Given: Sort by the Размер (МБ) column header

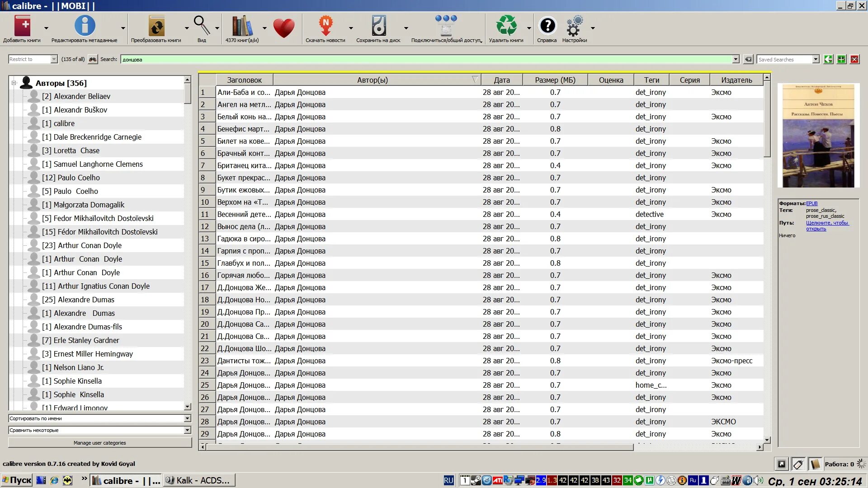Looking at the screenshot, I should click(555, 80).
